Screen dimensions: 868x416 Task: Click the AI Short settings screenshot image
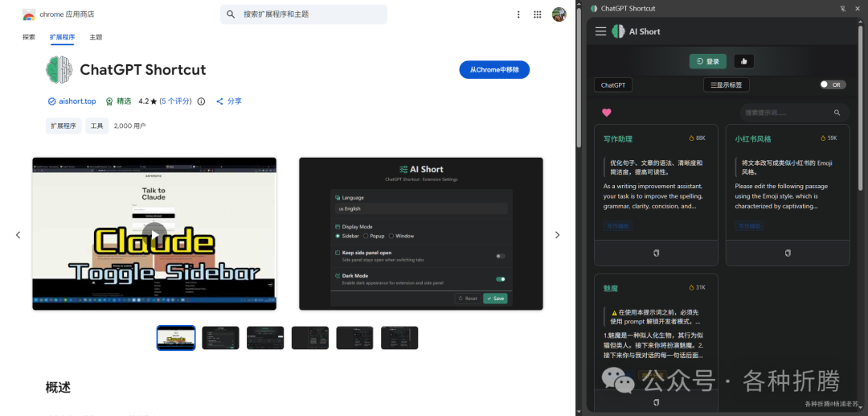(x=420, y=234)
